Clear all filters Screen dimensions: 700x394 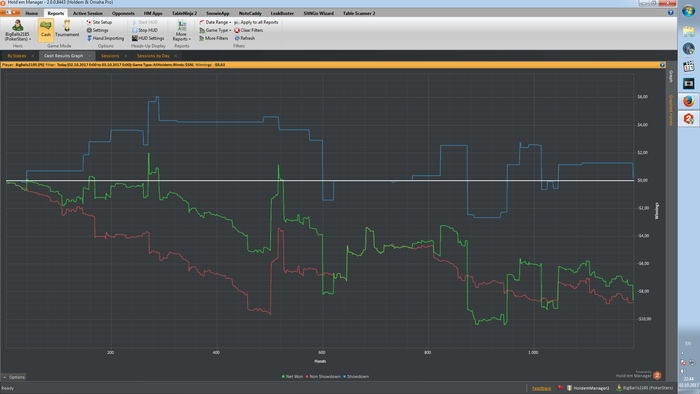[249, 30]
